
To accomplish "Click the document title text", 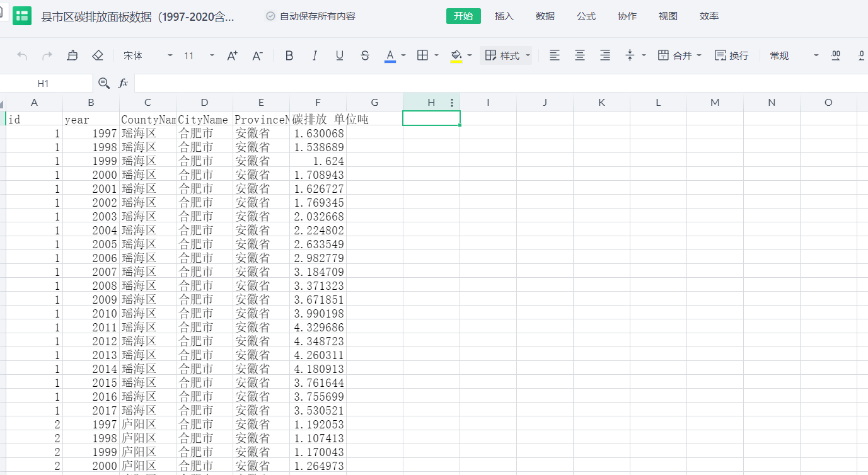I will tap(138, 16).
